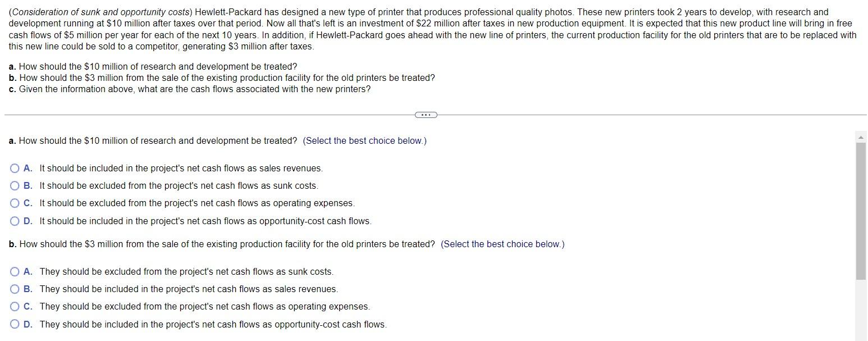Select choice A 'excluded as sunk costs' for question b

(15, 271)
